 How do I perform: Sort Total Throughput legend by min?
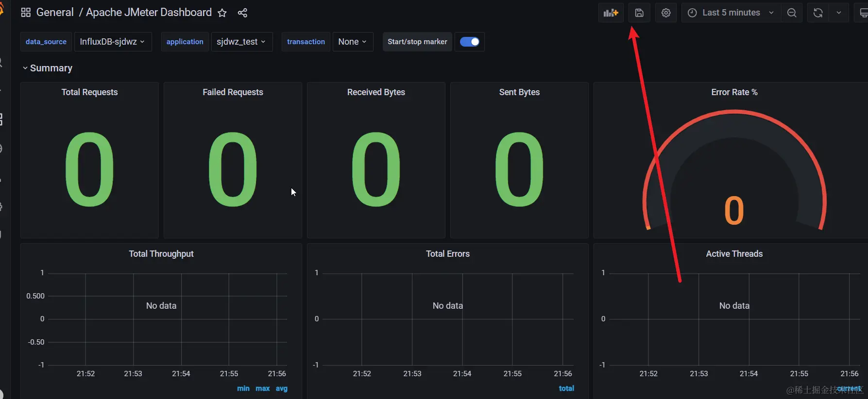243,388
